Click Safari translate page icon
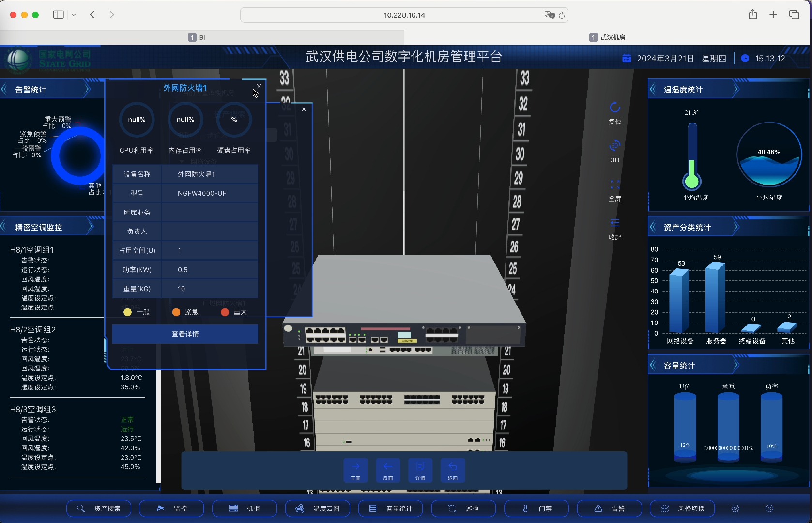 [549, 15]
